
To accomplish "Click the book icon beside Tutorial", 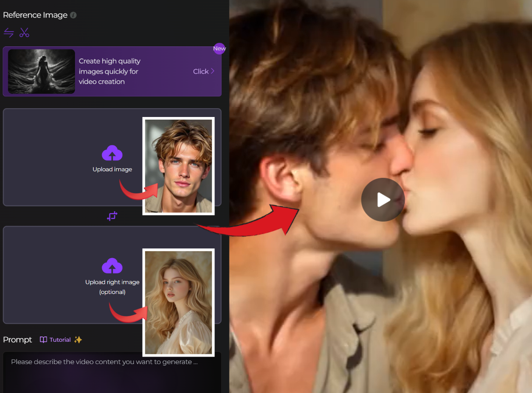I will (x=43, y=340).
